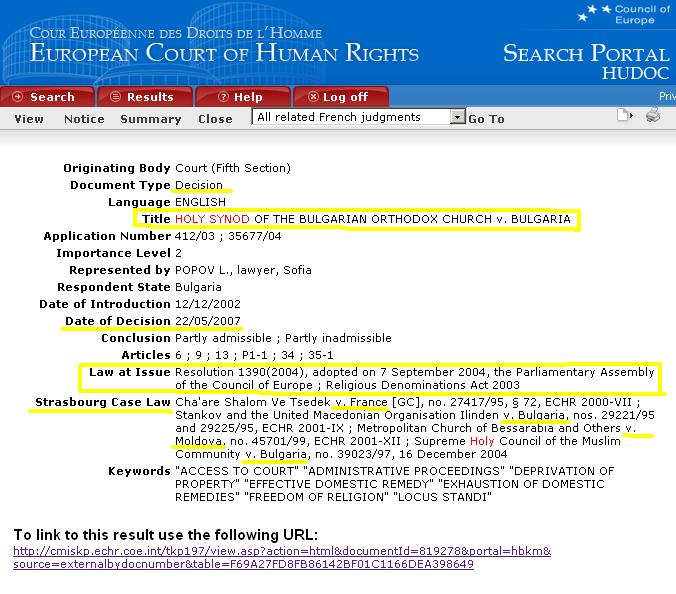Click the Importance Level value 2
The image size is (676, 594).
[178, 253]
